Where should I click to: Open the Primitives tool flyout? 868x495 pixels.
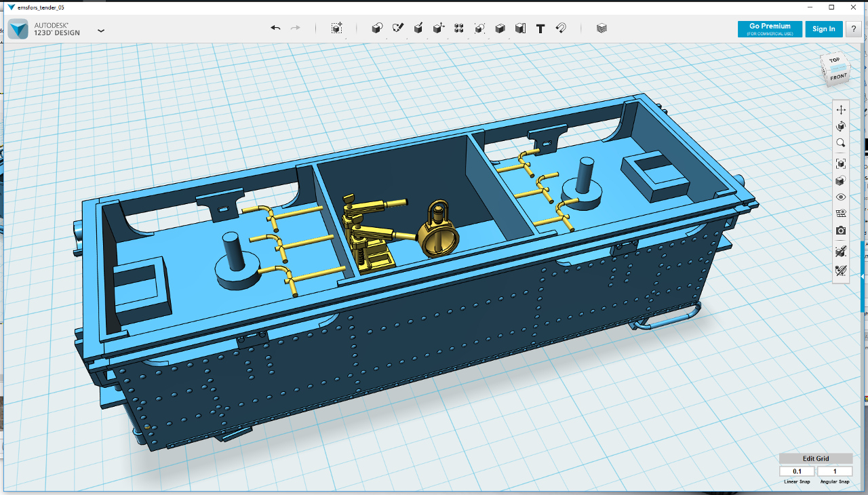point(377,28)
